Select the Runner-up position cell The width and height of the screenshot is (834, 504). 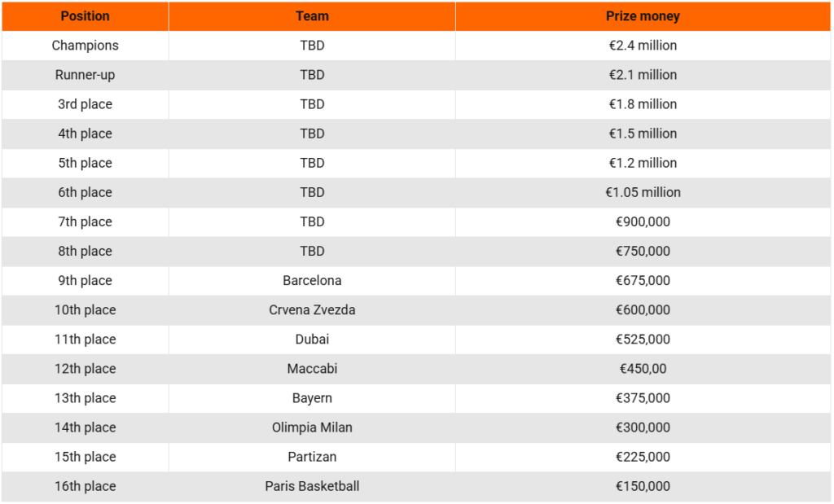[85, 75]
